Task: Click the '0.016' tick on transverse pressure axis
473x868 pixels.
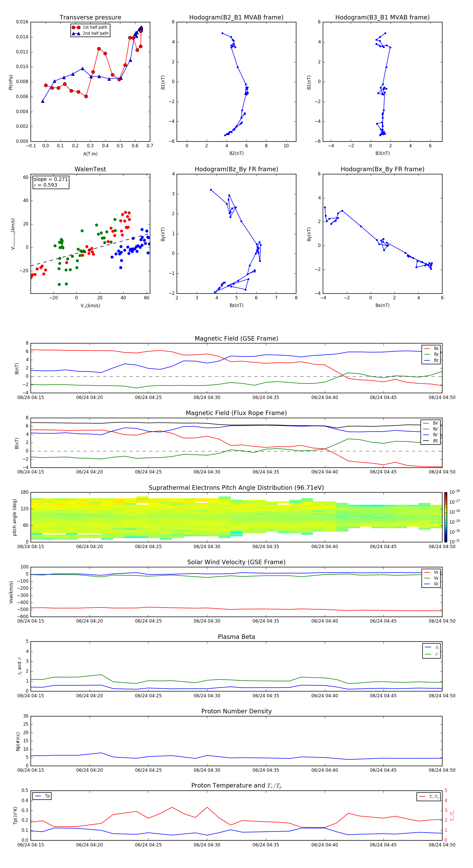Action: (x=22, y=22)
